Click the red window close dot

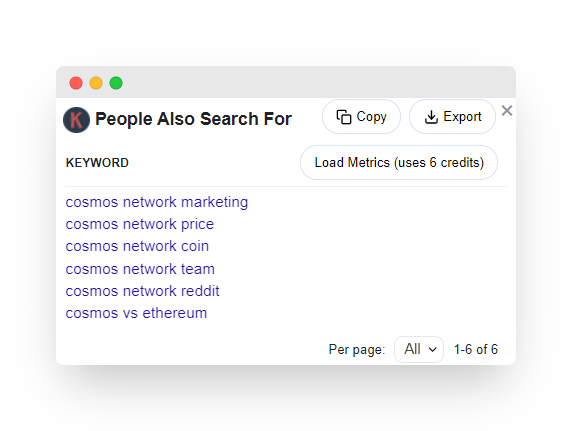pyautogui.click(x=76, y=83)
